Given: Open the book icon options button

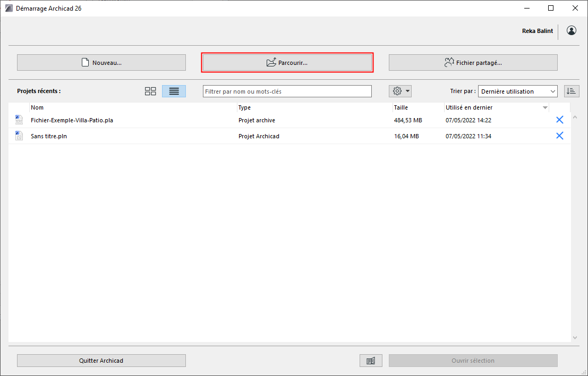Looking at the screenshot, I should (x=371, y=361).
